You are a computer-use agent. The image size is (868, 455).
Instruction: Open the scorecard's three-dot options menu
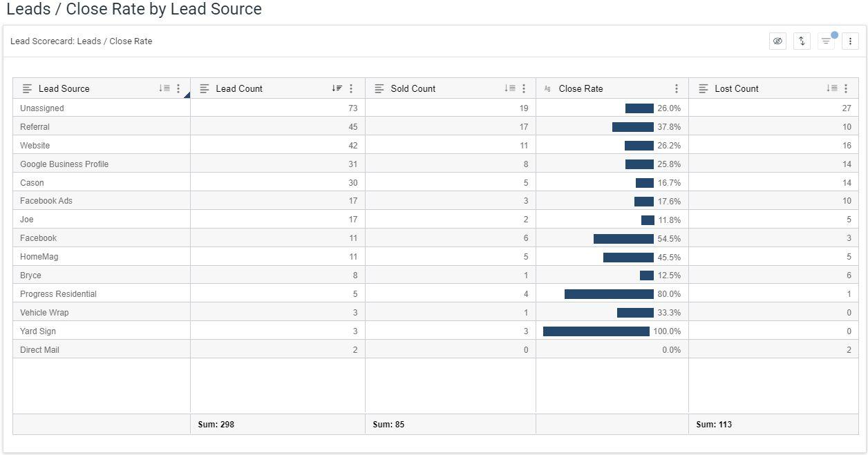(850, 41)
